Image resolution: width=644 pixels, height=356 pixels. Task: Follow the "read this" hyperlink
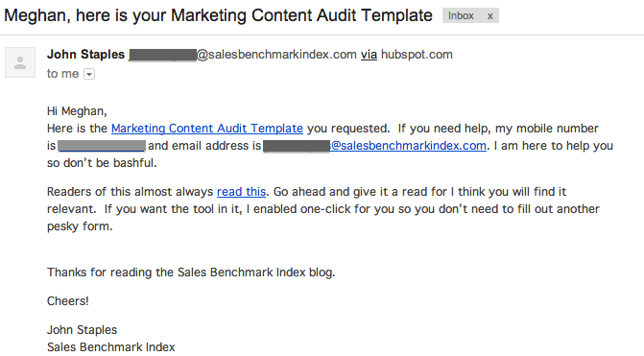point(241,191)
